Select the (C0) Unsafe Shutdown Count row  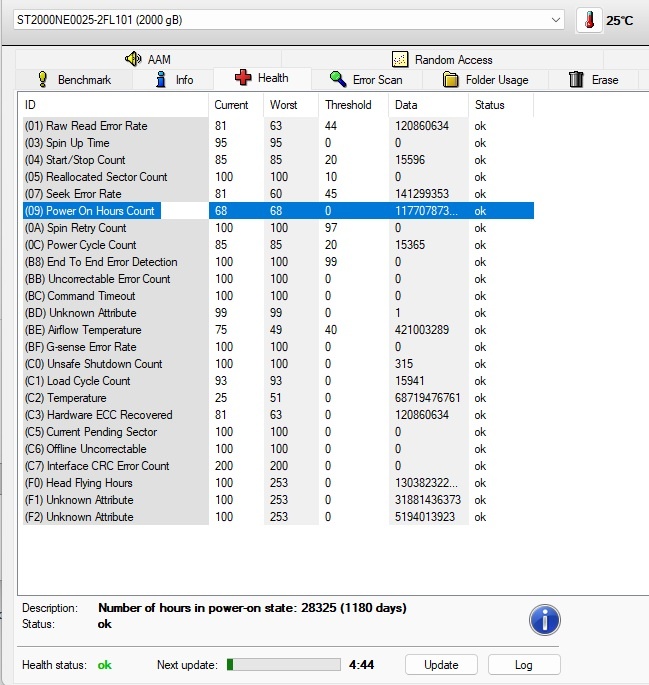278,364
